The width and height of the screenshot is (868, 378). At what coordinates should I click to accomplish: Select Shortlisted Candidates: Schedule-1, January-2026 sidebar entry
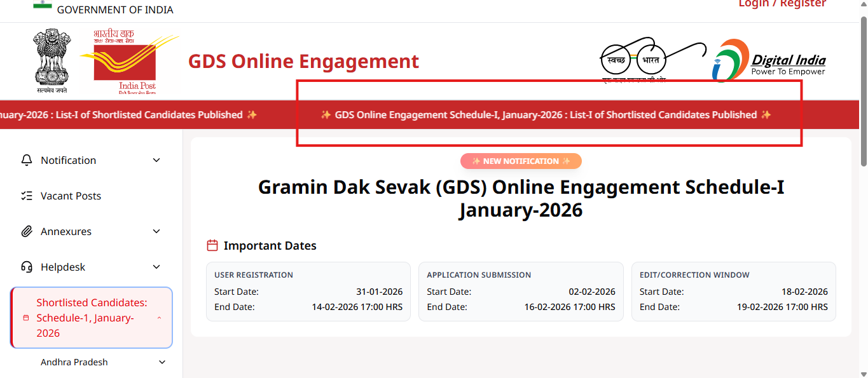[91, 318]
